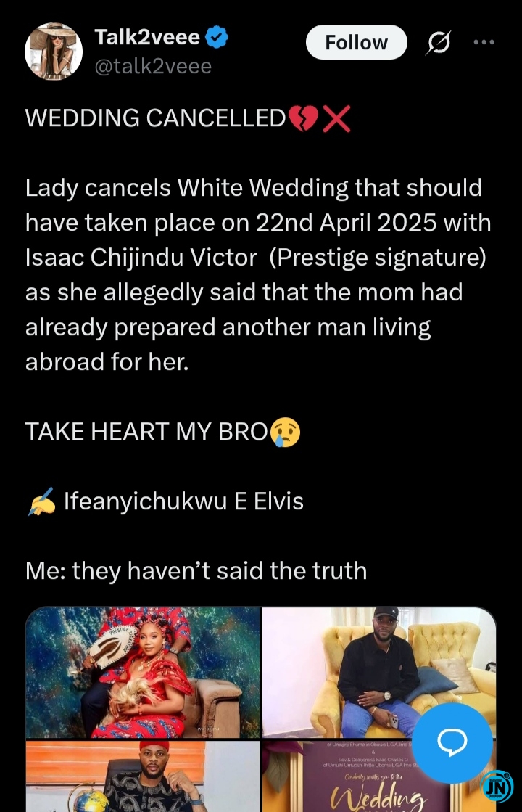The image size is (522, 812).
Task: Open the three-dot more options menu
Action: point(484,42)
